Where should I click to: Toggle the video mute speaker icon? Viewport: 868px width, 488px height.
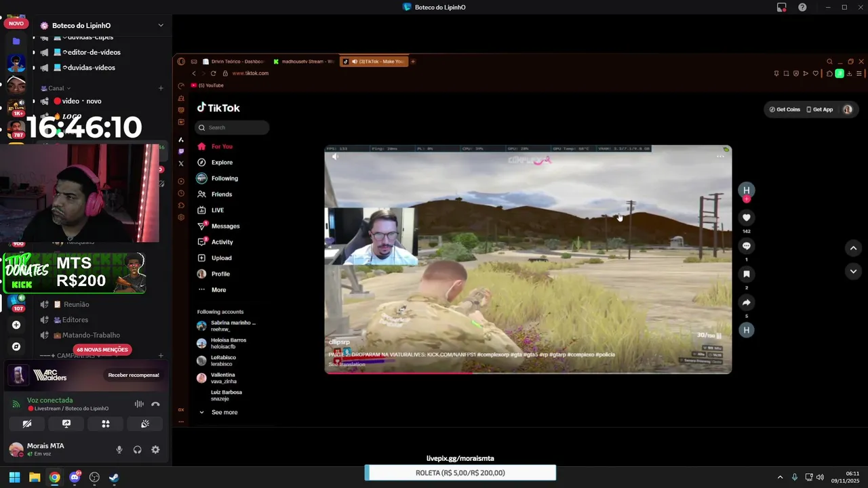tap(334, 157)
